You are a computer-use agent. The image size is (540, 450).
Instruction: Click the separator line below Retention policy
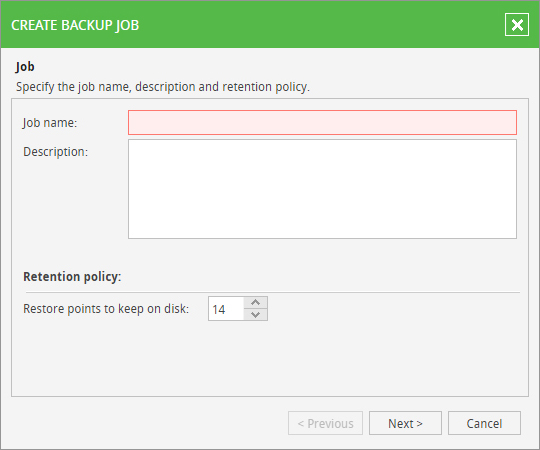pos(273,293)
